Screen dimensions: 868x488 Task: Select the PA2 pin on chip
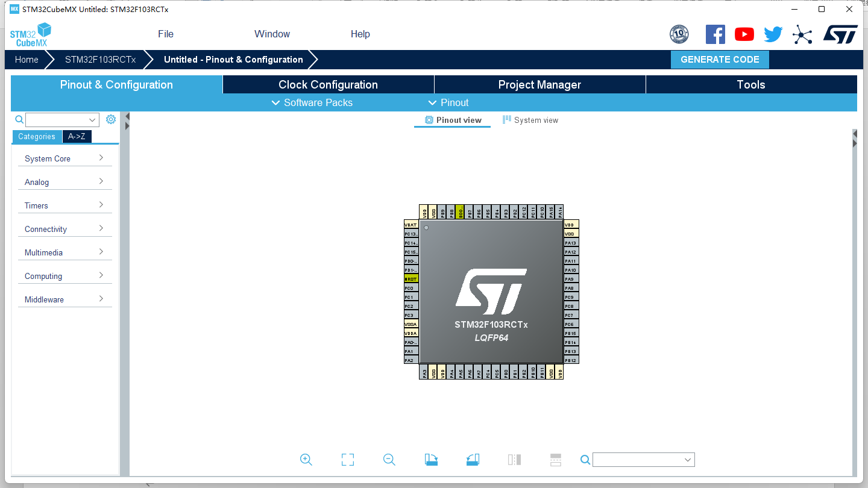click(411, 360)
